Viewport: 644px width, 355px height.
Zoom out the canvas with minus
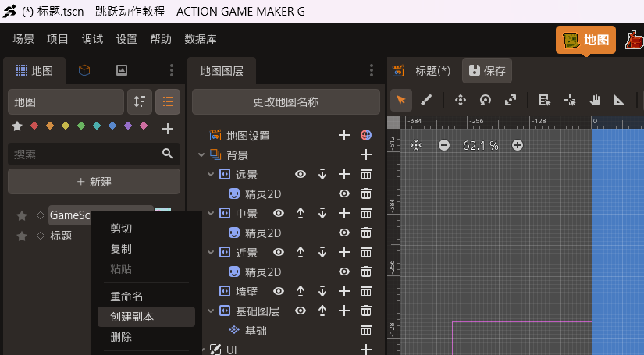(x=444, y=145)
